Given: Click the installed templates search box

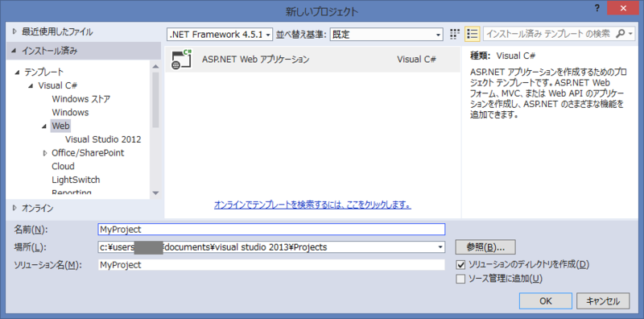Looking at the screenshot, I should pos(550,34).
